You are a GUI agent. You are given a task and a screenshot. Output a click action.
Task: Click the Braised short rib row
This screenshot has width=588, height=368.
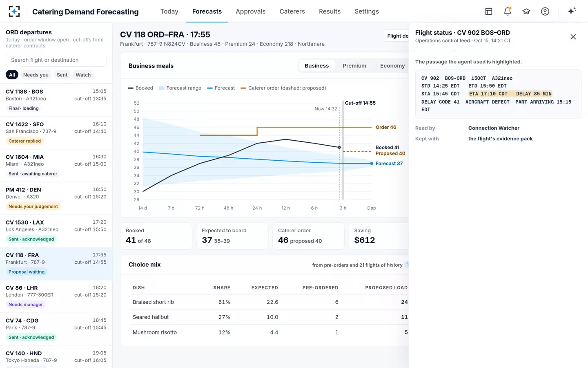269,302
